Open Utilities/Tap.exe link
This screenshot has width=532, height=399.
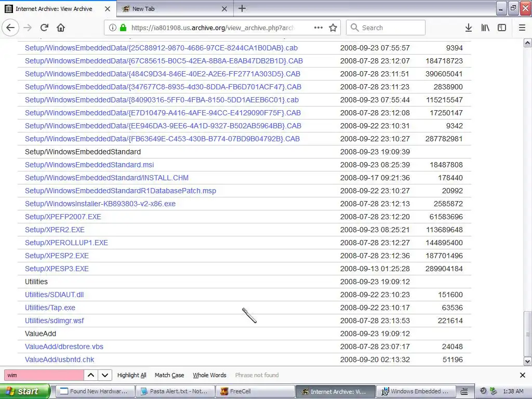[50, 308]
